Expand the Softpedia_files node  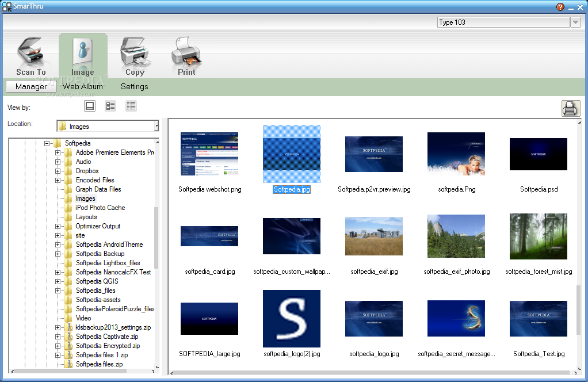tap(58, 291)
